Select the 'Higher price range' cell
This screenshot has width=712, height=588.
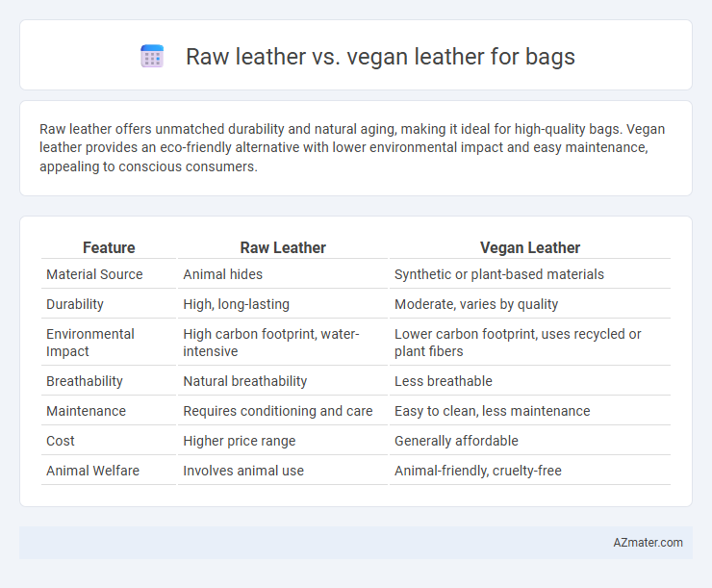point(240,441)
